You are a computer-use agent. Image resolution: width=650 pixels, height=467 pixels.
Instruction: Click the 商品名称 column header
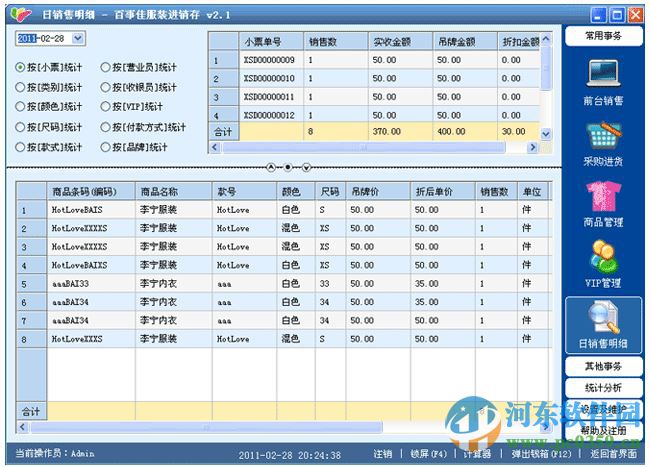point(174,191)
